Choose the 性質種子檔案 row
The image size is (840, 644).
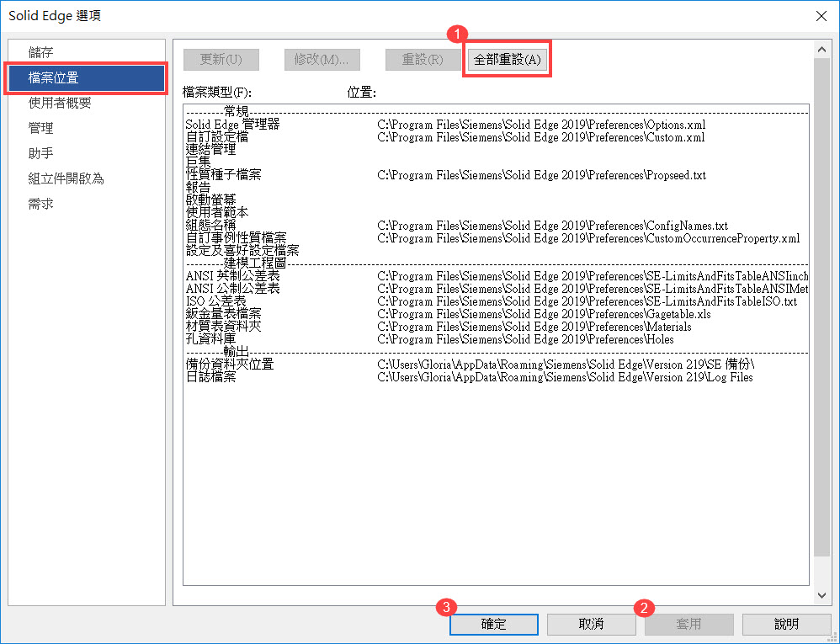click(x=223, y=175)
